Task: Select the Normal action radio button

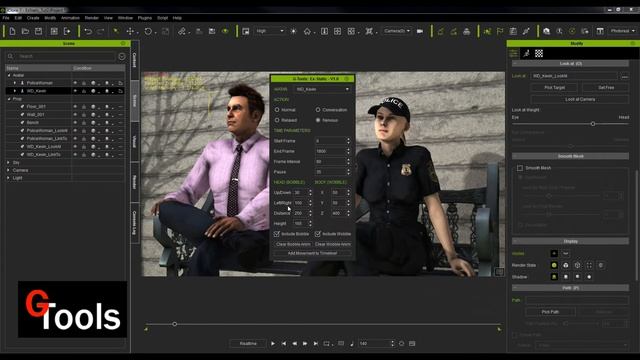Action: [x=277, y=110]
